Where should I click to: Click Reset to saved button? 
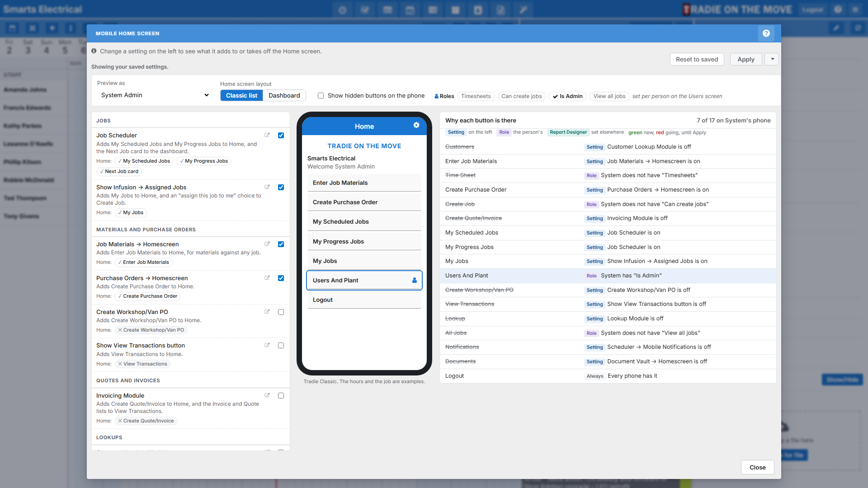[697, 59]
